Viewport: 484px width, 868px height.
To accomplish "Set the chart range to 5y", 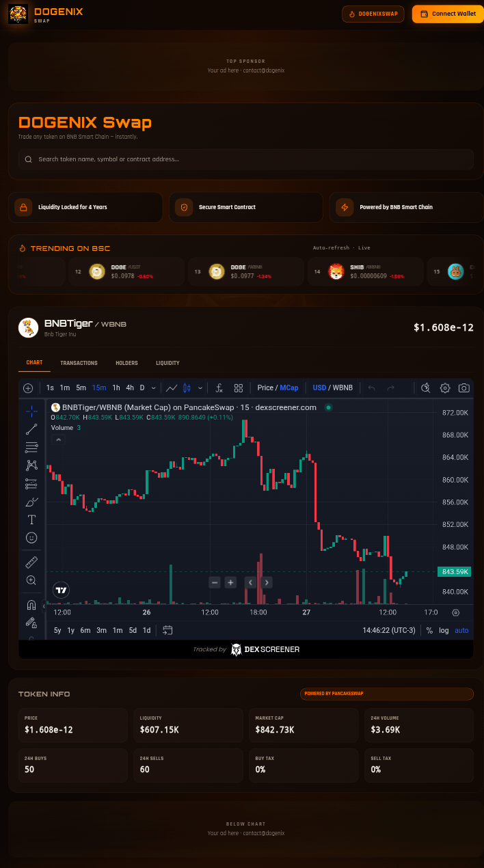I will click(57, 630).
